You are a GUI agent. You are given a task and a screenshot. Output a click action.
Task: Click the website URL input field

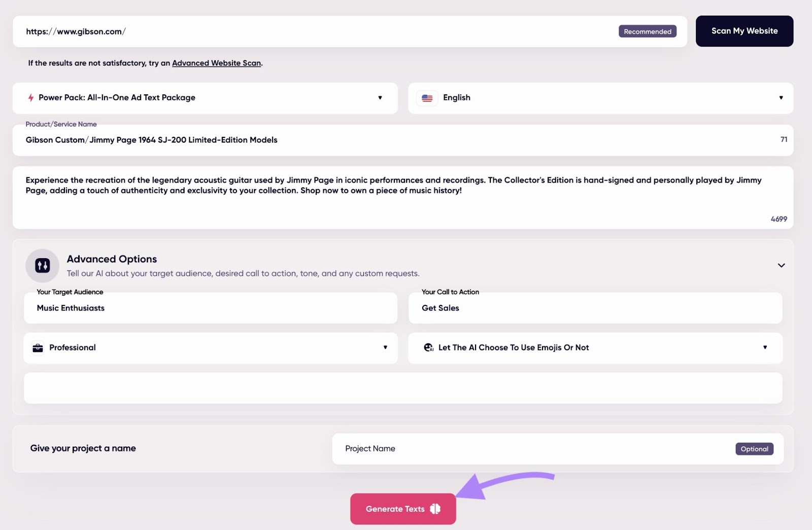(x=315, y=31)
